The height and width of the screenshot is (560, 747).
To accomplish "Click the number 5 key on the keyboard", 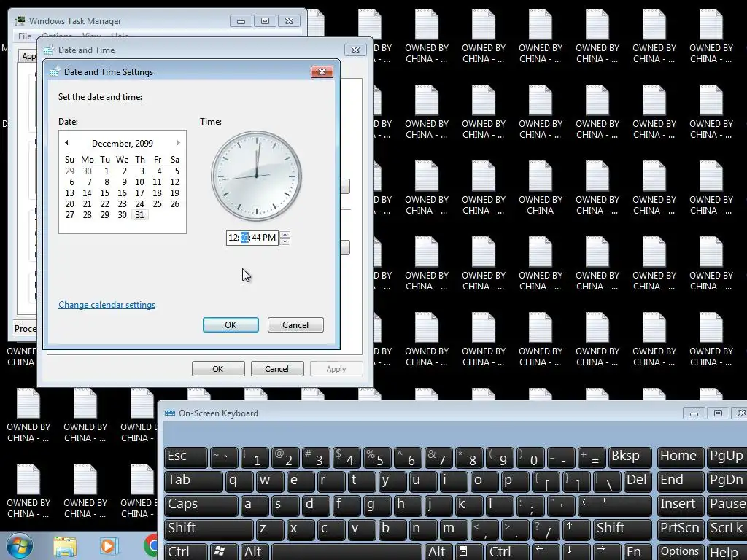I will coord(377,457).
